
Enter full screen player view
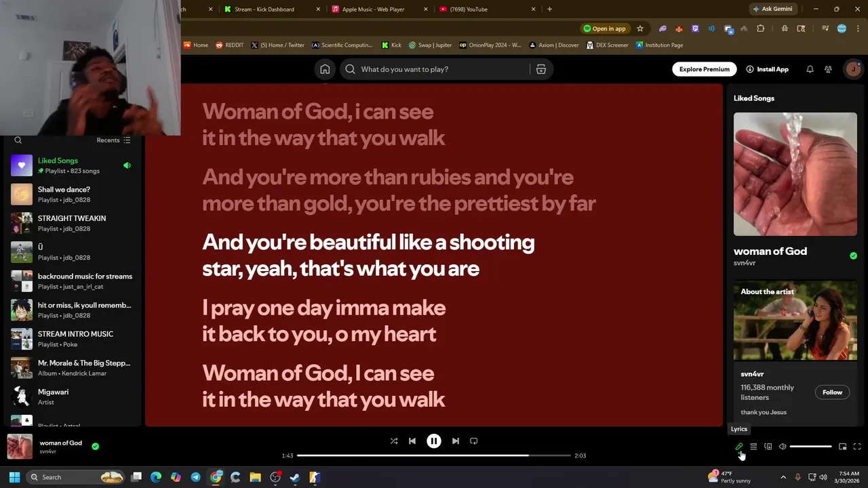click(857, 447)
